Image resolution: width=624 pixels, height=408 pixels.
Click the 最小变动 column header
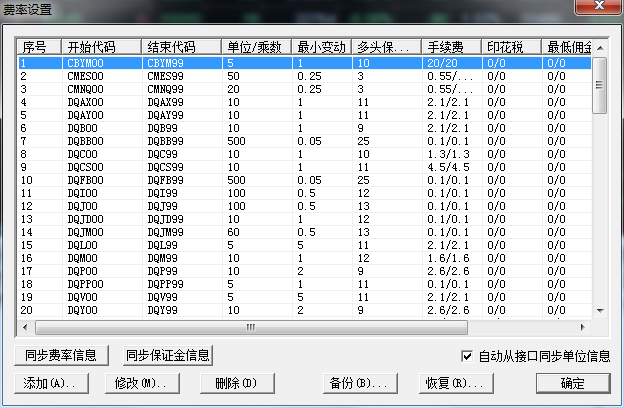point(322,47)
